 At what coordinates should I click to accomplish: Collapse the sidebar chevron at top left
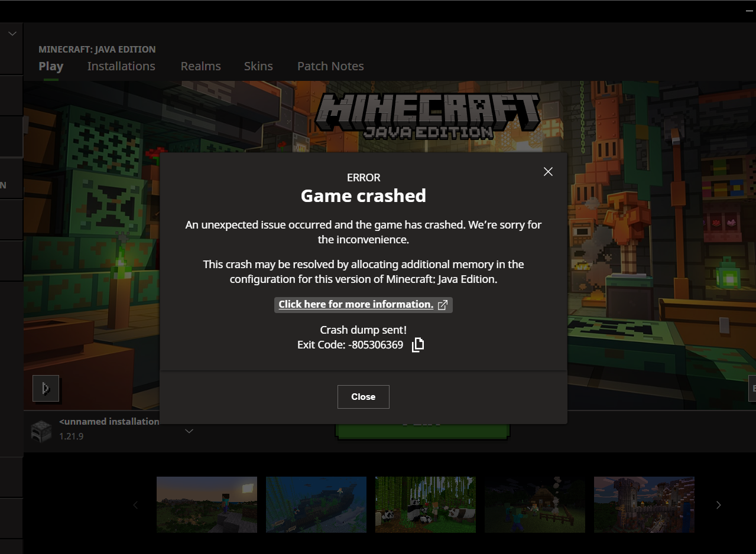pyautogui.click(x=12, y=34)
